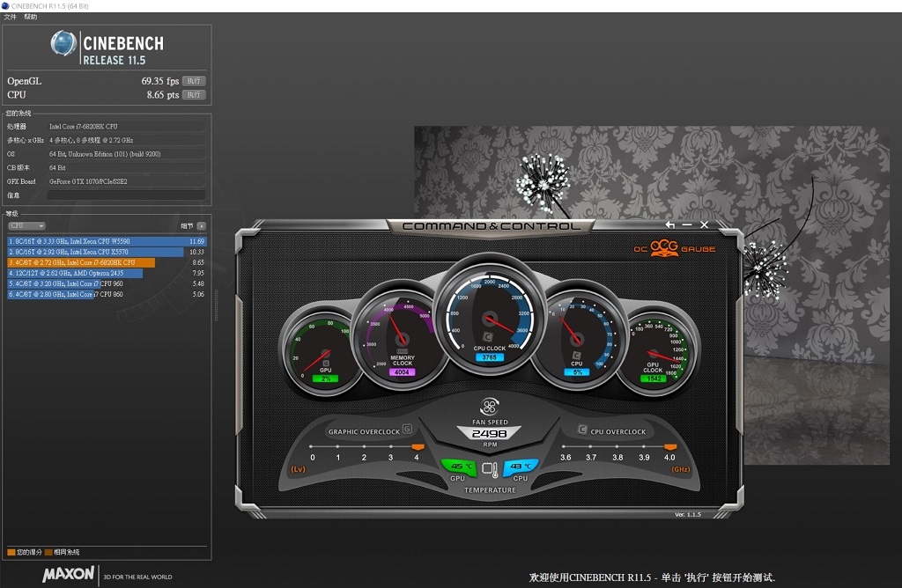902x588 pixels.
Task: Select ranking row Core i7 CPU 860
Action: [x=107, y=294]
